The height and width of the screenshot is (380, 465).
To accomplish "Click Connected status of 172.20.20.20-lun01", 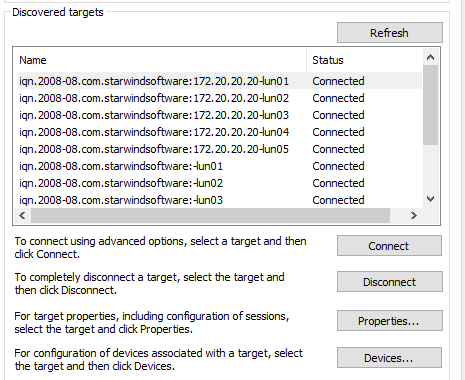I will tap(338, 81).
